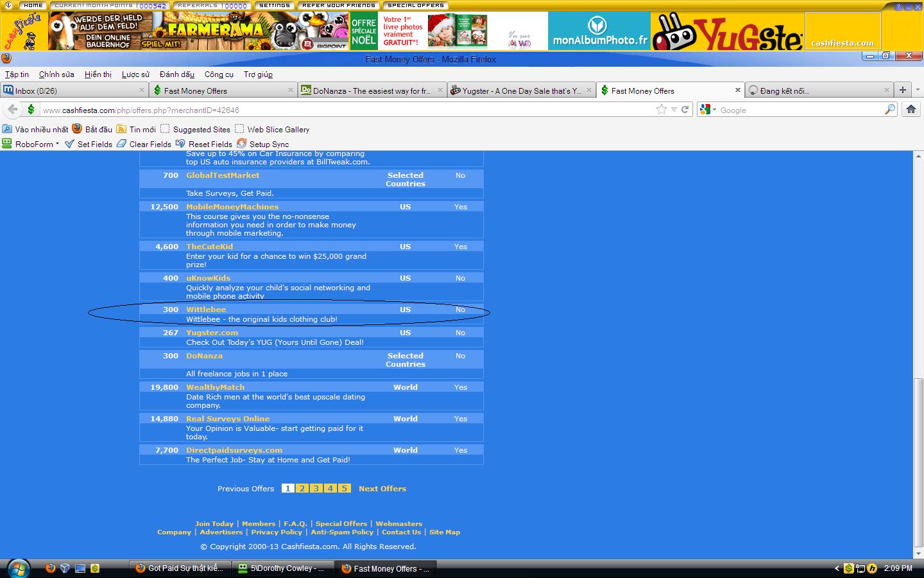This screenshot has height=578, width=924.
Task: Switch to the DoNanza tab
Action: coord(373,91)
